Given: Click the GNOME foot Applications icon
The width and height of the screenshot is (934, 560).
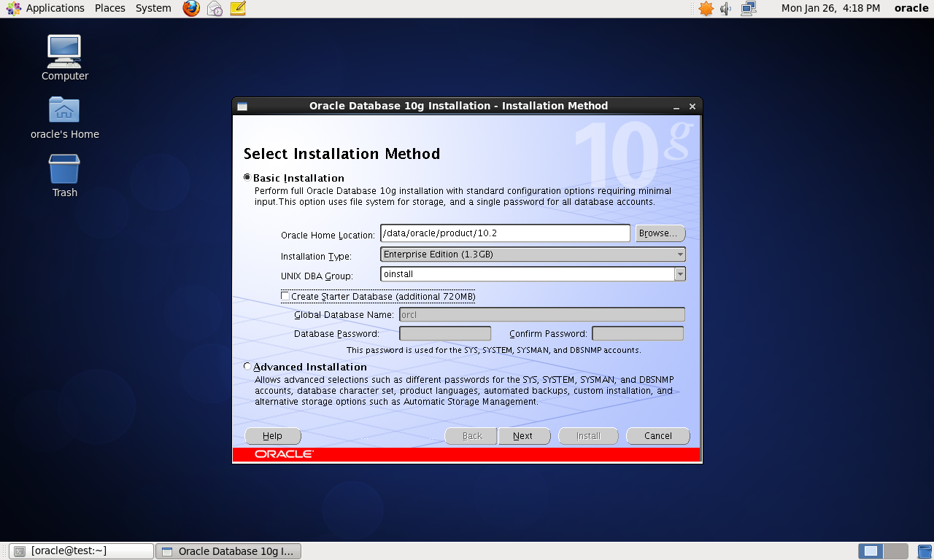Looking at the screenshot, I should [14, 8].
